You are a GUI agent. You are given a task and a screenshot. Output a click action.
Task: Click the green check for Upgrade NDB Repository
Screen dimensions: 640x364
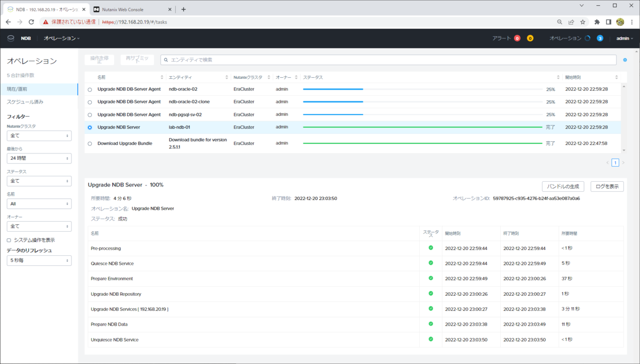[430, 293]
